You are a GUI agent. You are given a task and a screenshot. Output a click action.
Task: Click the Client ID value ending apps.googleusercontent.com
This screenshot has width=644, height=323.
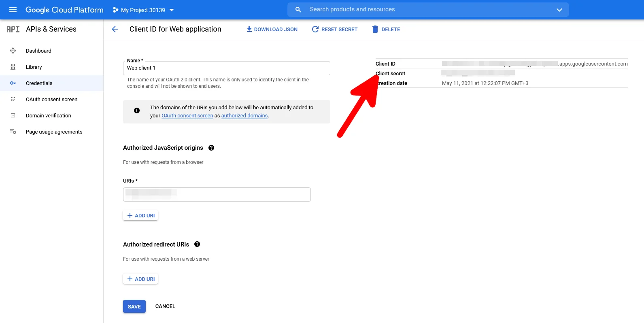coord(535,64)
